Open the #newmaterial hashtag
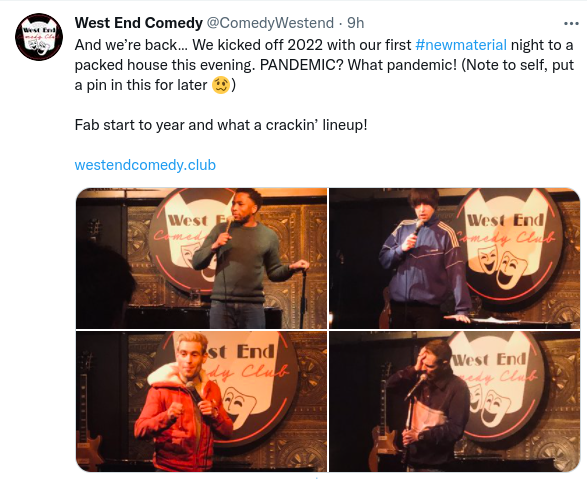 (461, 45)
